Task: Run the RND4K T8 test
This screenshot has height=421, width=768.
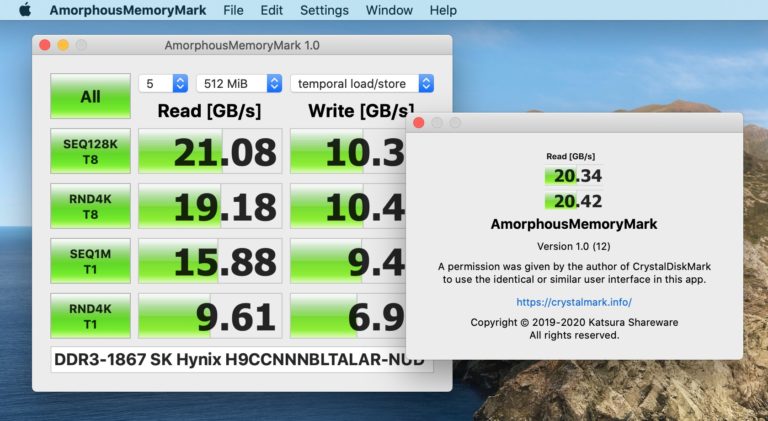Action: 90,206
